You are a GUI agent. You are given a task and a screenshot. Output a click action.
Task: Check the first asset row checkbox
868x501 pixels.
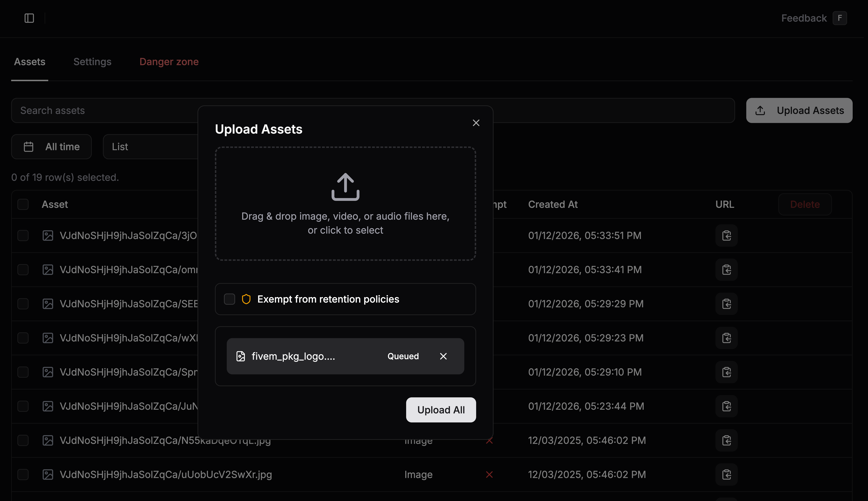coord(23,235)
